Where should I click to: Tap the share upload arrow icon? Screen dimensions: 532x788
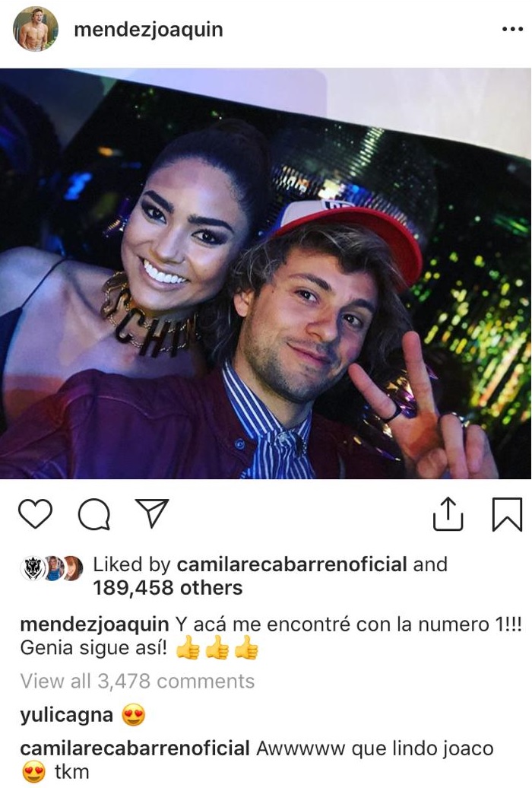(448, 513)
